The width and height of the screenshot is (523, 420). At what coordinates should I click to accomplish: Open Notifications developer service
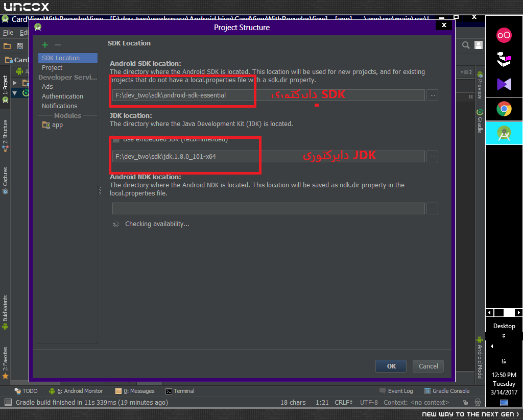click(59, 106)
